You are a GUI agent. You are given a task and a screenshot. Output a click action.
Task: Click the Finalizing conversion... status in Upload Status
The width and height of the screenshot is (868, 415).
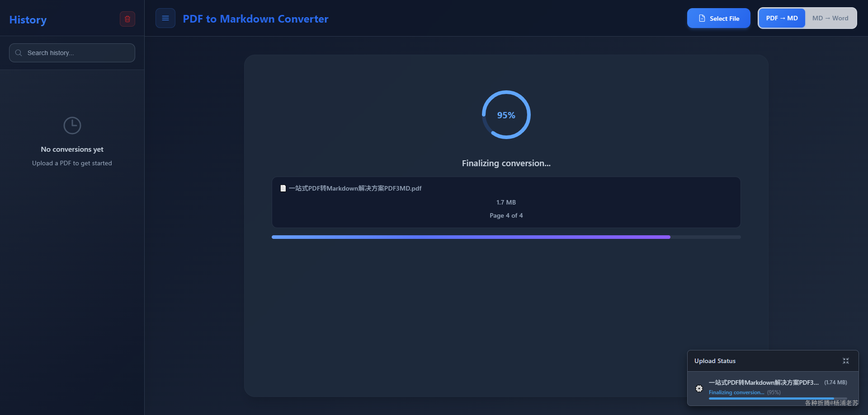tap(736, 392)
